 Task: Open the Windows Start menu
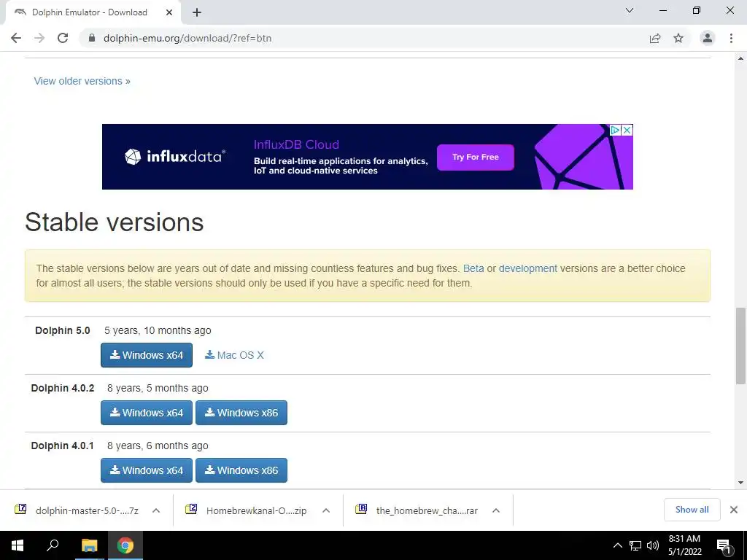[18, 545]
